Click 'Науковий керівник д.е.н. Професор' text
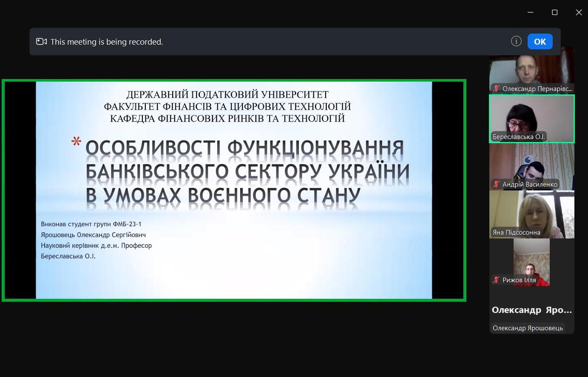 [96, 245]
